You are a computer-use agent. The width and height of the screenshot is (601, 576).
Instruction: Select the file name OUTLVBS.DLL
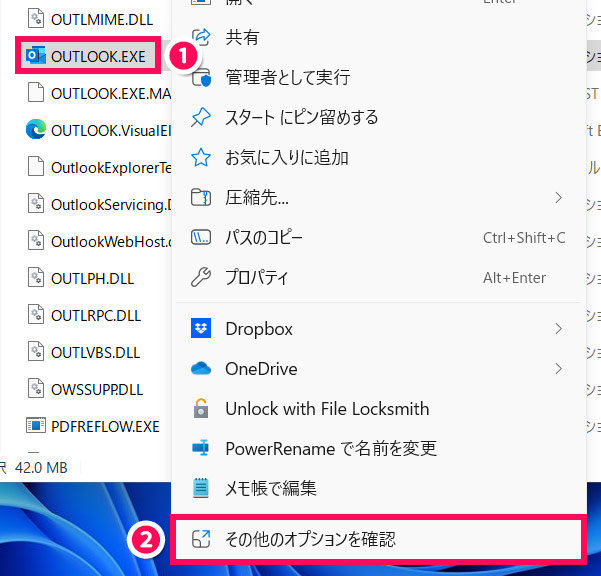pos(95,353)
